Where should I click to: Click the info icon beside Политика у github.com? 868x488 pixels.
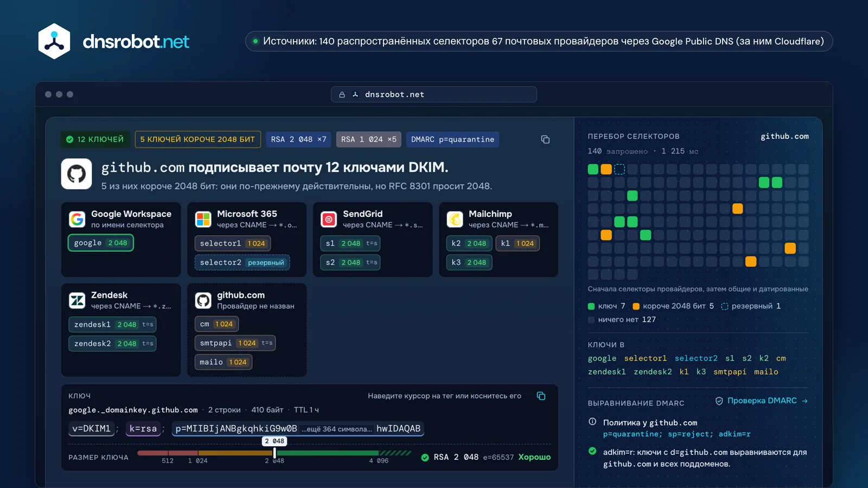coord(592,422)
